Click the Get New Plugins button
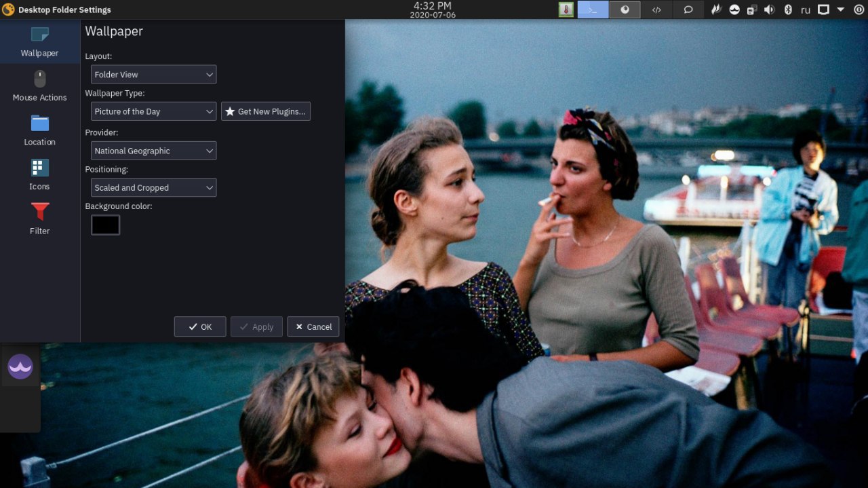Viewport: 868px width, 488px height. [x=266, y=111]
